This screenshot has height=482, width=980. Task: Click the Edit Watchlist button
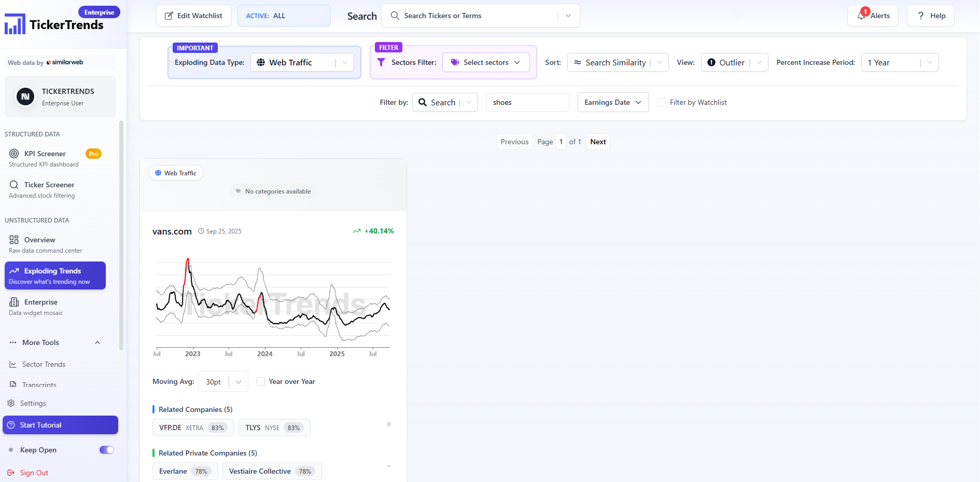193,16
